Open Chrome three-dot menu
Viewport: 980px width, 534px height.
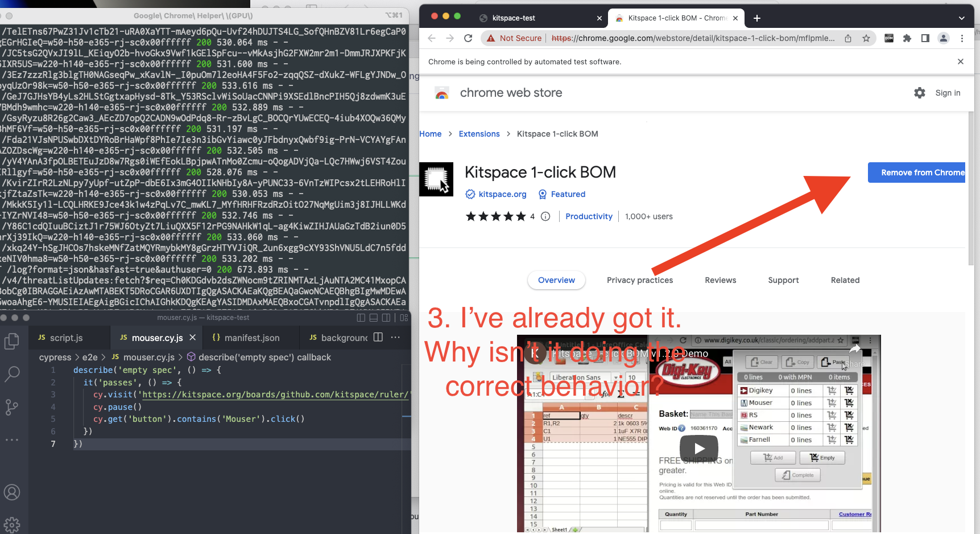click(962, 38)
